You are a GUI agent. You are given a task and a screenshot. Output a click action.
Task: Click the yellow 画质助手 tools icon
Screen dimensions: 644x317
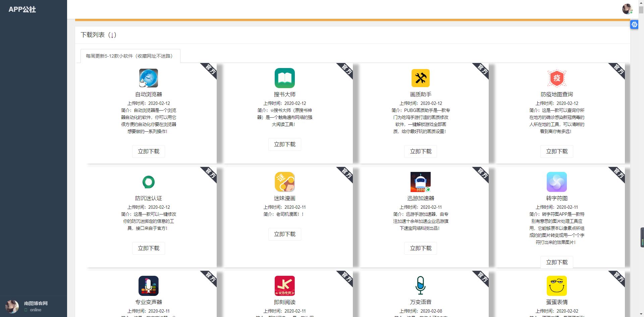click(x=420, y=78)
